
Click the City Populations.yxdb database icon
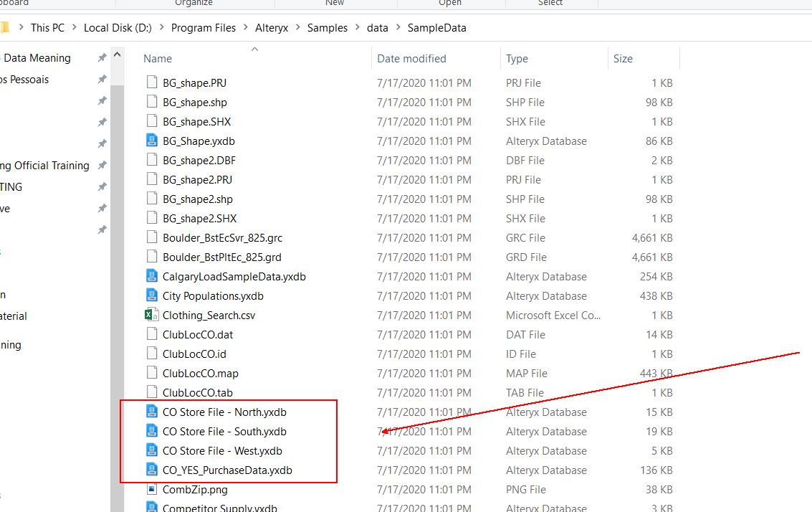point(151,295)
